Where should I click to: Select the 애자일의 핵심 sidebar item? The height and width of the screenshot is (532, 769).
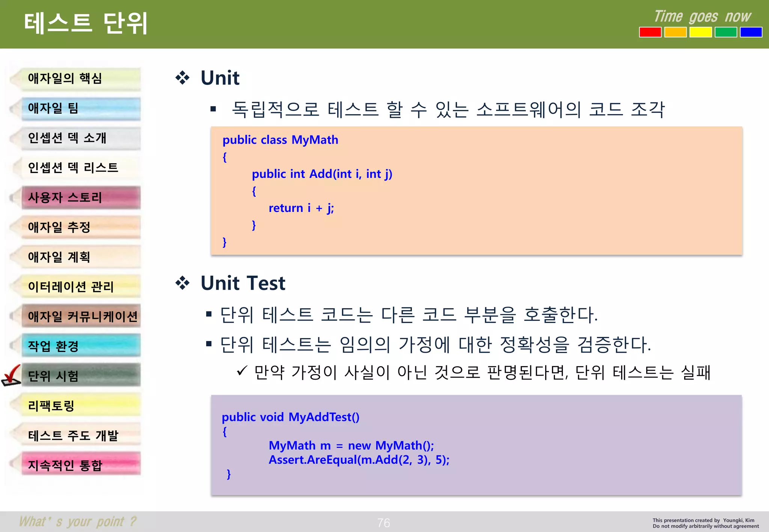(75, 79)
